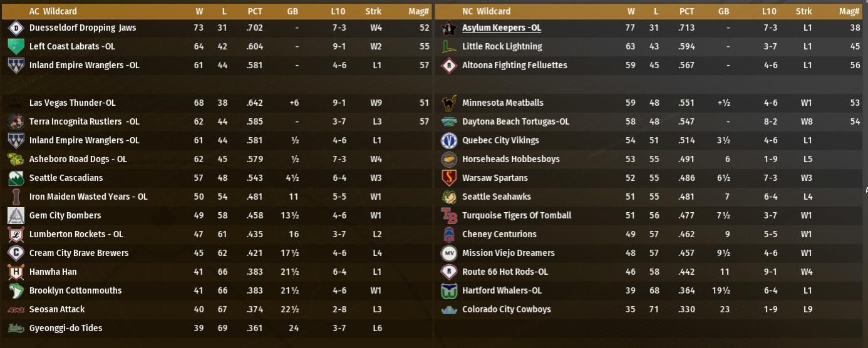
Task: Click the Brooklyn Cottonmouths snake logo
Action: (16, 291)
